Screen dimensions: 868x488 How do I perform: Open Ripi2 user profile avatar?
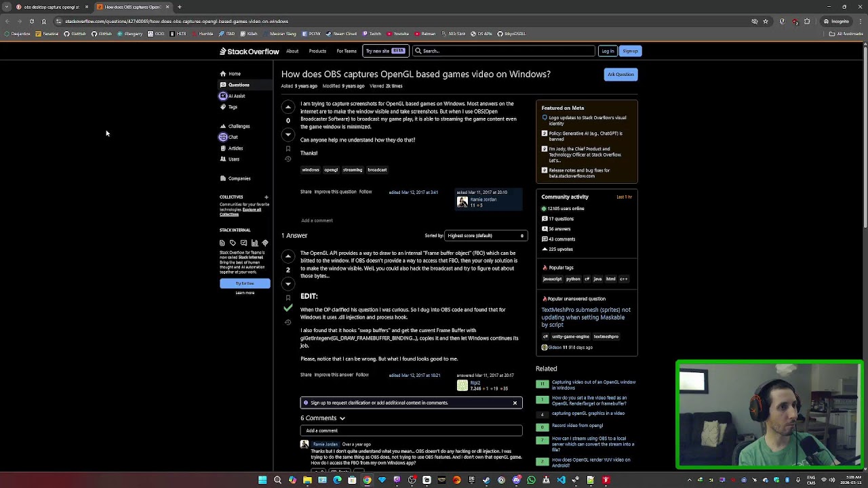[x=462, y=385]
